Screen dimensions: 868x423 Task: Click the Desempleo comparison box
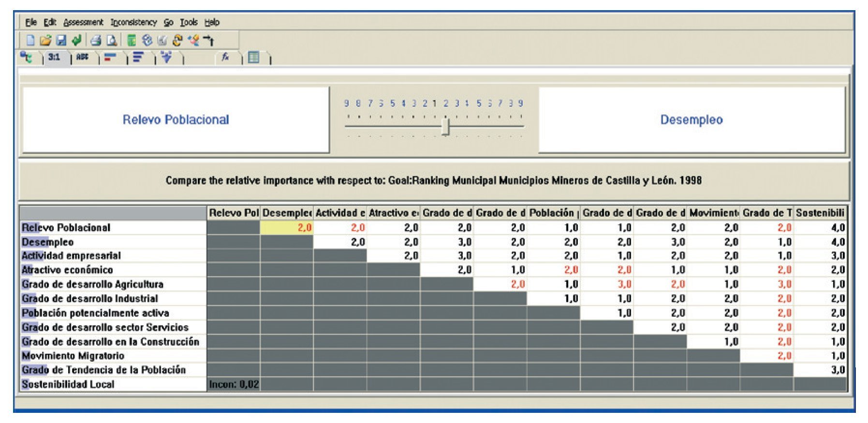[691, 120]
